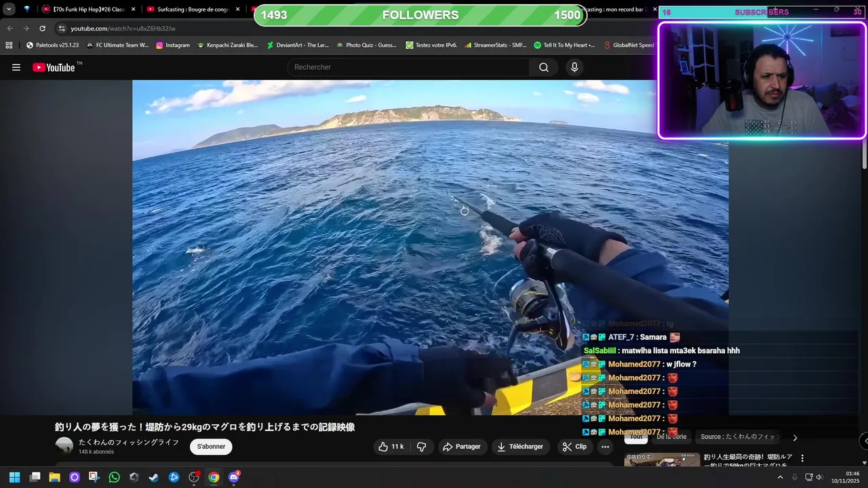Go forward in browser history
Screen dimensions: 868x488
[x=26, y=28]
